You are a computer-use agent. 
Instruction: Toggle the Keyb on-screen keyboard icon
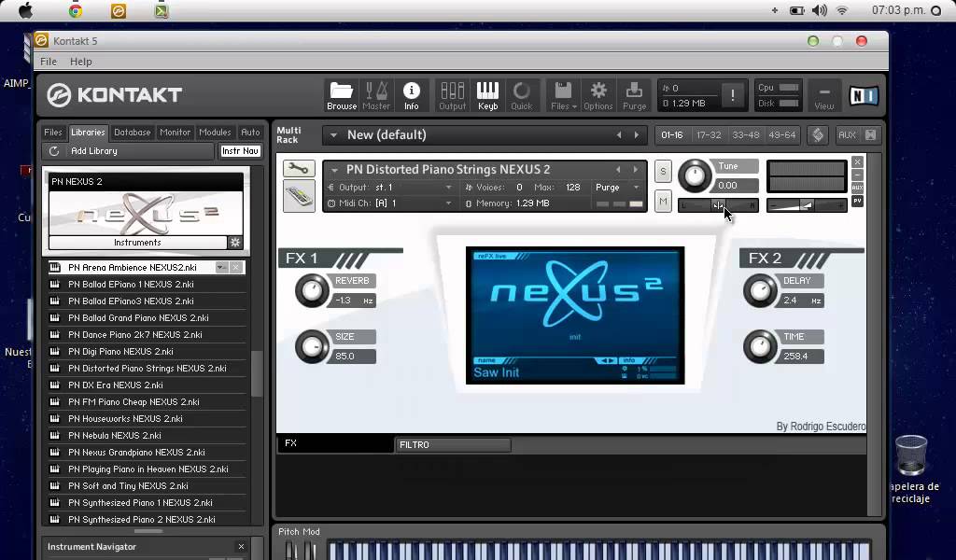pyautogui.click(x=487, y=96)
